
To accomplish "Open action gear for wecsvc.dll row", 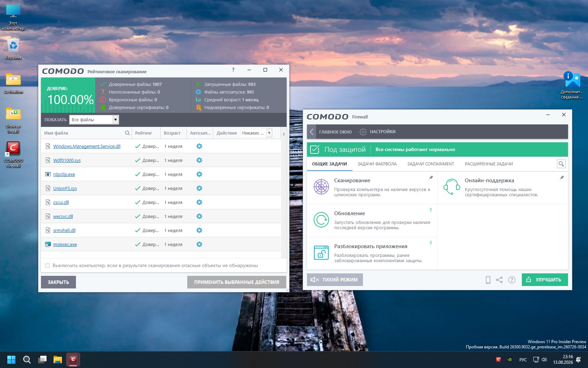I will coord(199,216).
